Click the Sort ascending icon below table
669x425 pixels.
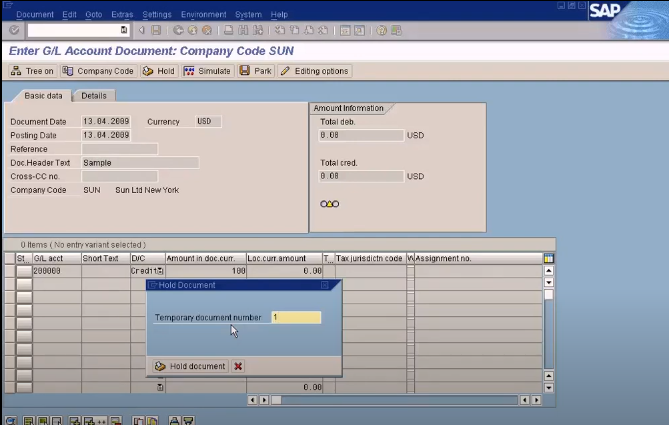pyautogui.click(x=174, y=421)
